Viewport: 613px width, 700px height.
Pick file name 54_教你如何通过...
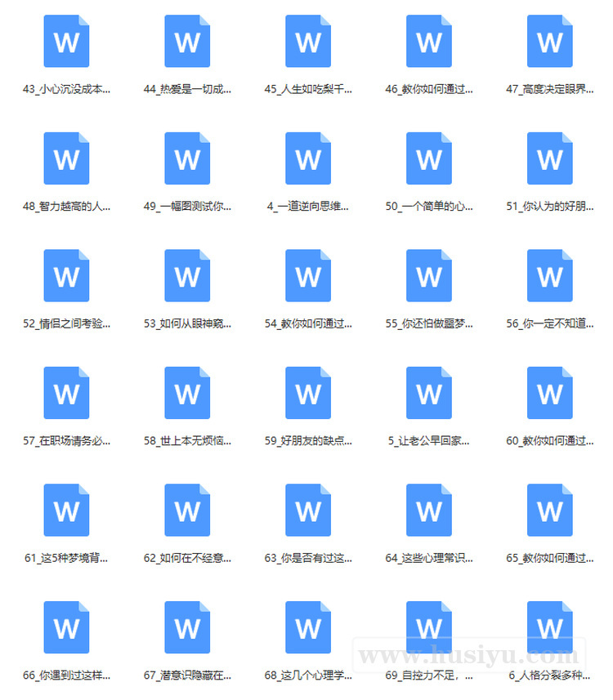(308, 323)
